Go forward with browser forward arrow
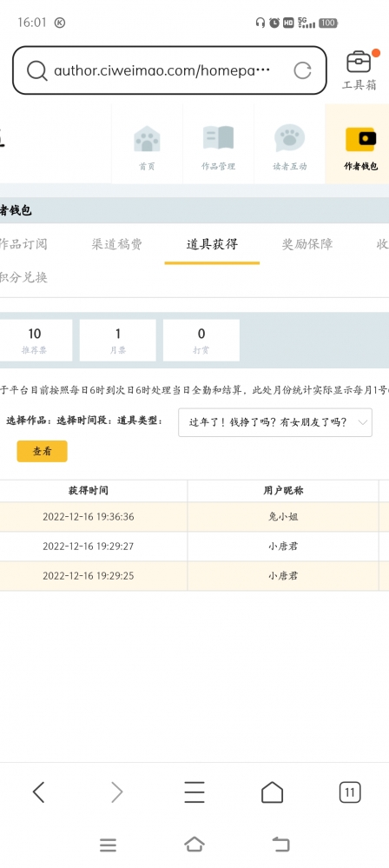This screenshot has width=389, height=868. point(116,792)
